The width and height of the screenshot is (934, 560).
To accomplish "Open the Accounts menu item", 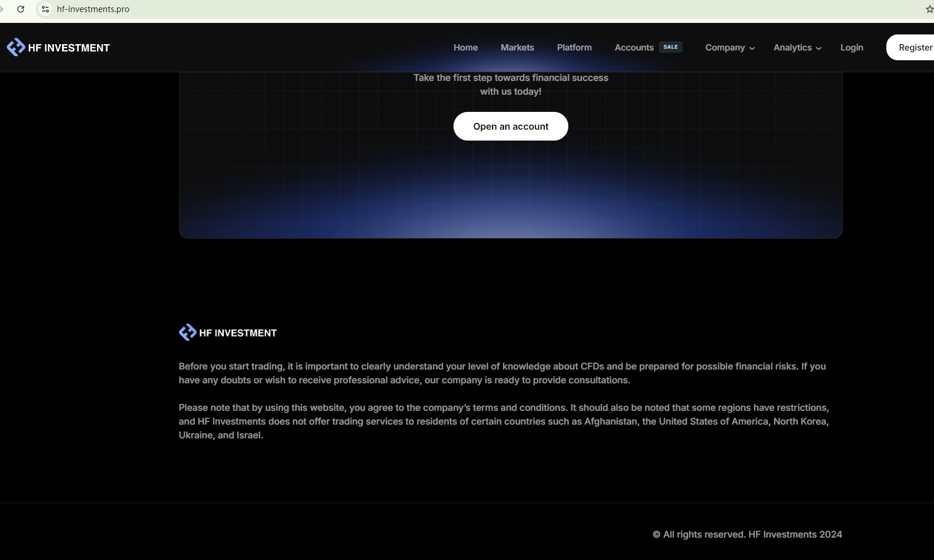I will 634,48.
